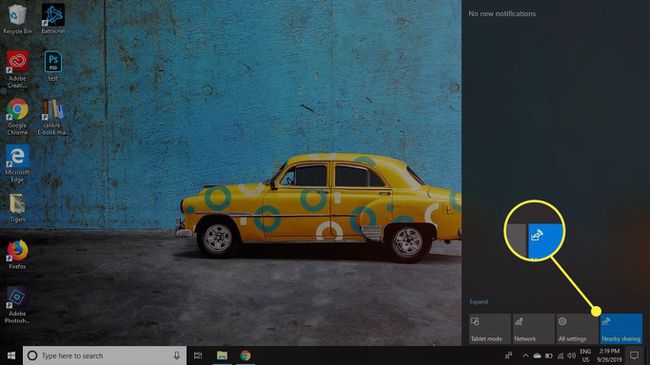The image size is (650, 365).
Task: Open the volume speaker tray icon
Action: tap(572, 355)
